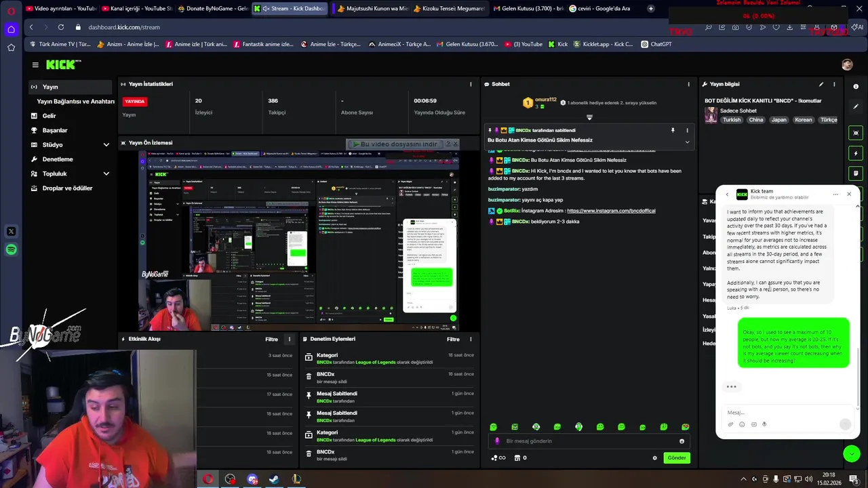This screenshot has width=868, height=488.
Task: Click the chat identity badge icon
Action: pyautogui.click(x=497, y=441)
